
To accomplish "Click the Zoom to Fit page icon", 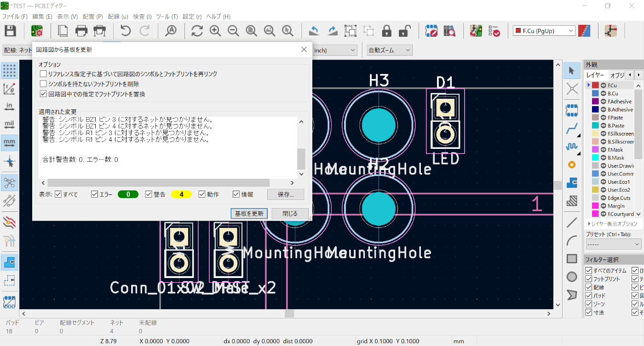I will pos(252,31).
